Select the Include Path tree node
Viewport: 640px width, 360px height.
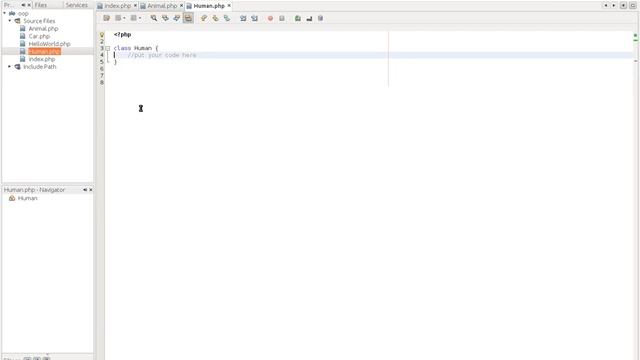[40, 67]
